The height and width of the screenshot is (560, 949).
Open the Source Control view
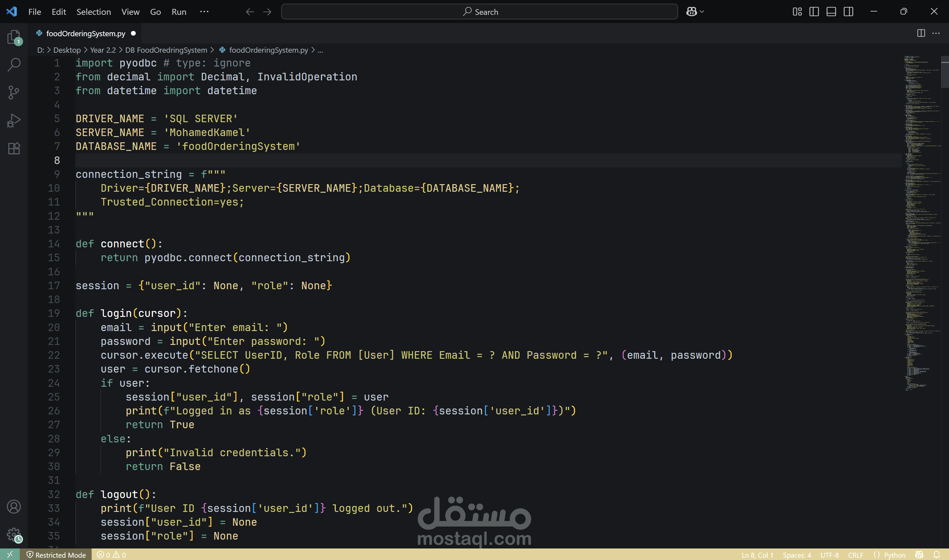coord(14,93)
